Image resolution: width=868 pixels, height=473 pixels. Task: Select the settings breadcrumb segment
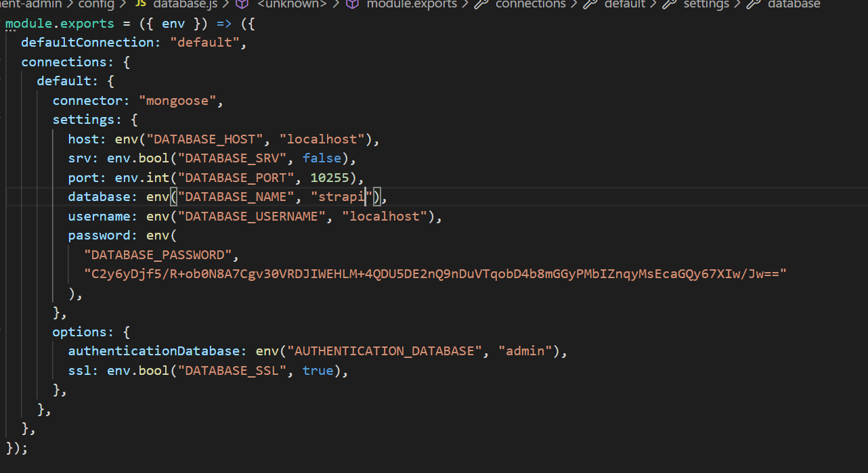pos(706,4)
